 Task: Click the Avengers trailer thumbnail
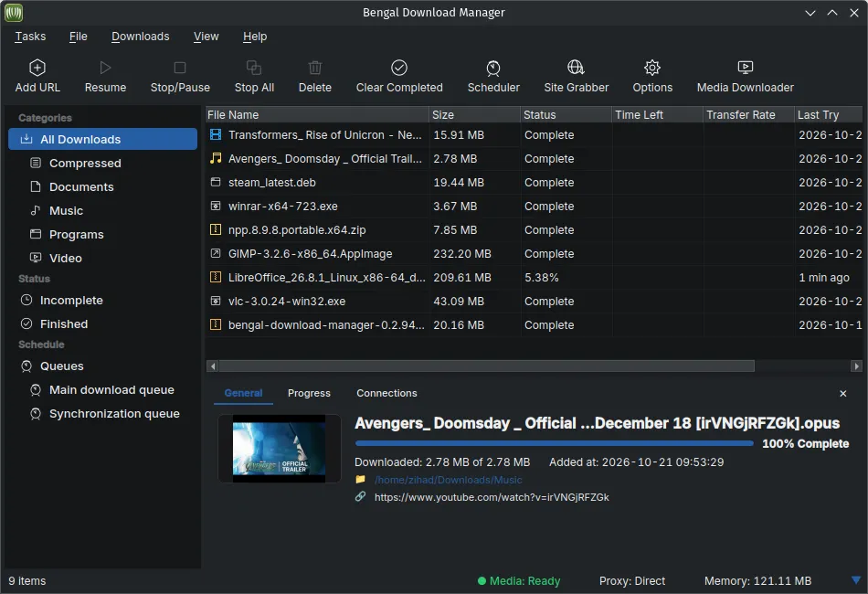pyautogui.click(x=279, y=449)
